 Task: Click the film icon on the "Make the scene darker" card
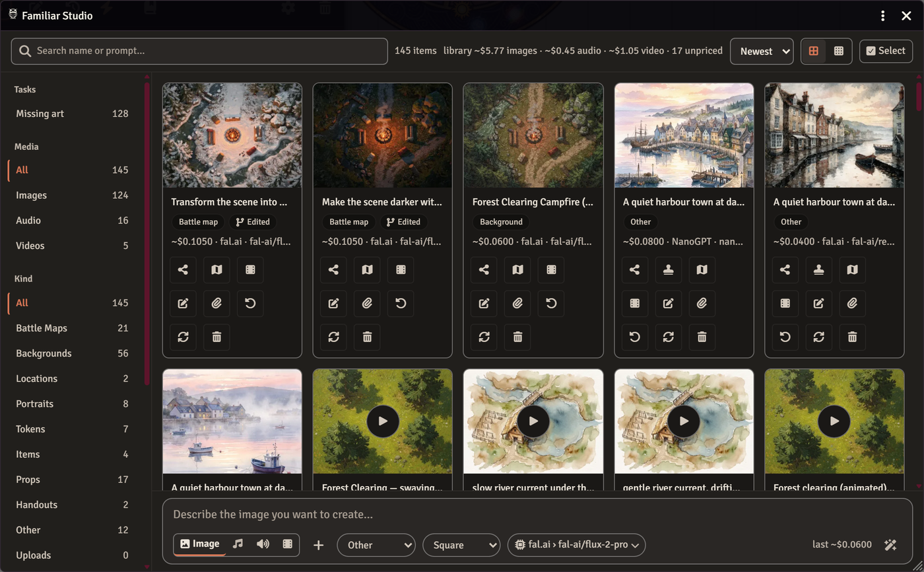click(401, 269)
